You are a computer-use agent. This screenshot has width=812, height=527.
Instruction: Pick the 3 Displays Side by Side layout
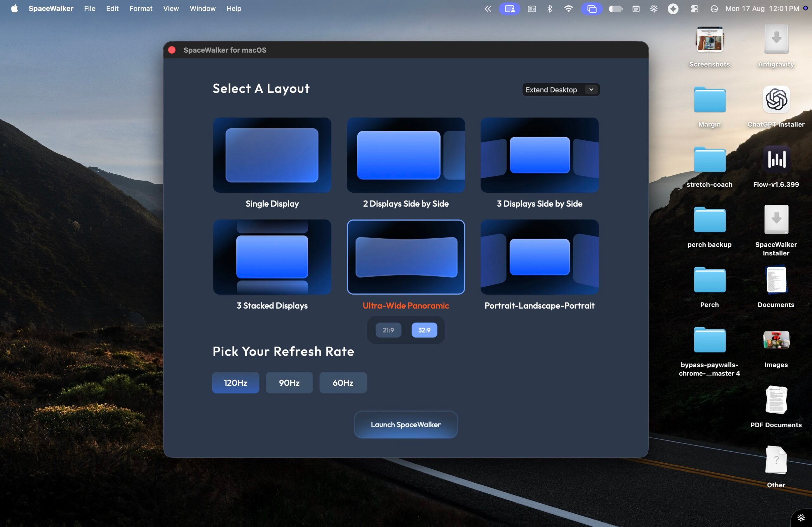[540, 155]
